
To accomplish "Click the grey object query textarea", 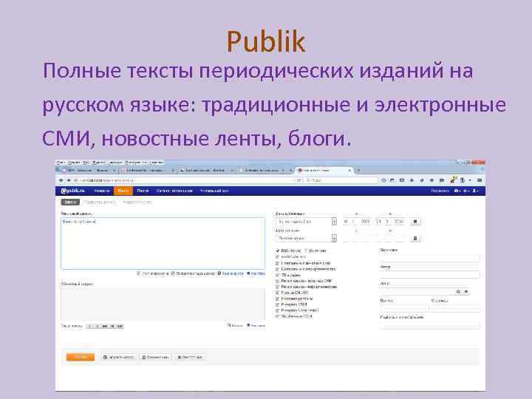I will [x=163, y=304].
